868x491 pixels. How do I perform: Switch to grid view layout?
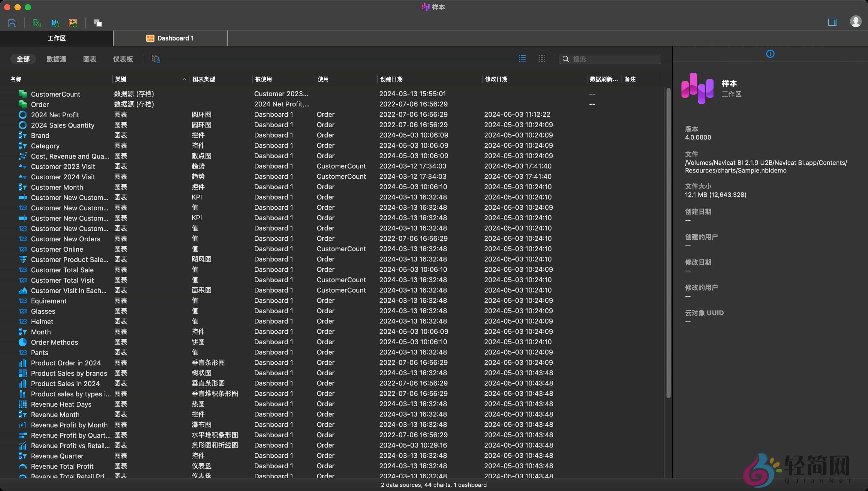click(542, 58)
